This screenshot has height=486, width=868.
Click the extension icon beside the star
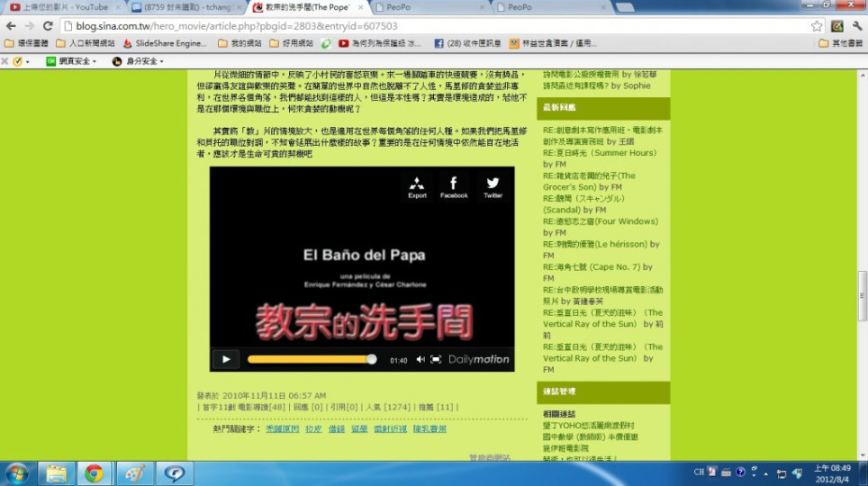(x=837, y=26)
